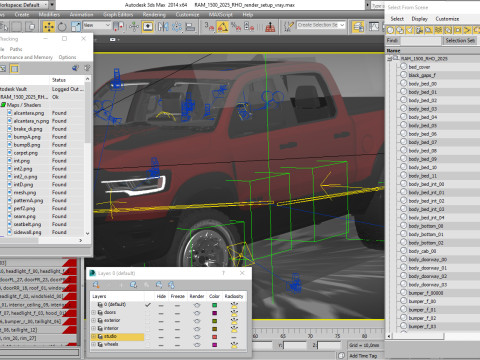Click the Mirror tool icon
This screenshot has height=360, width=480.
[x=163, y=26]
